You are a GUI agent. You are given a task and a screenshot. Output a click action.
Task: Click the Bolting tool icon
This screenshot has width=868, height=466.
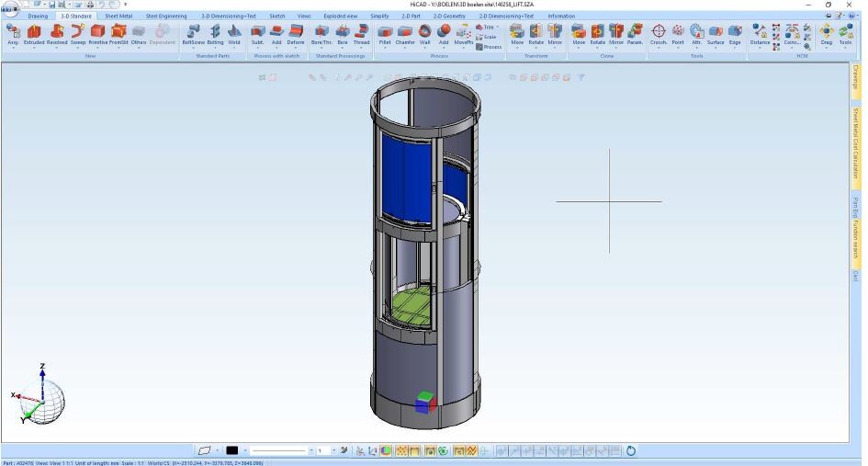[x=216, y=34]
